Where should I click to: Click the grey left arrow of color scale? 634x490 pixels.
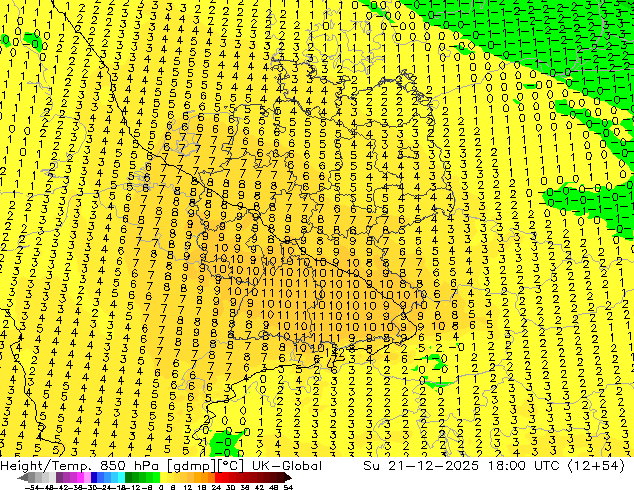coord(22,478)
